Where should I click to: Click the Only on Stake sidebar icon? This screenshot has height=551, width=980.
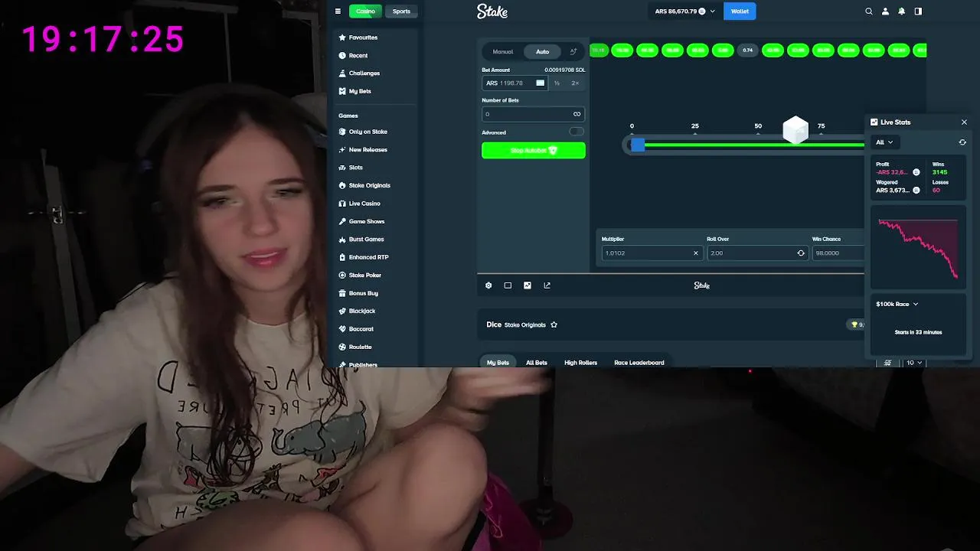click(x=342, y=132)
